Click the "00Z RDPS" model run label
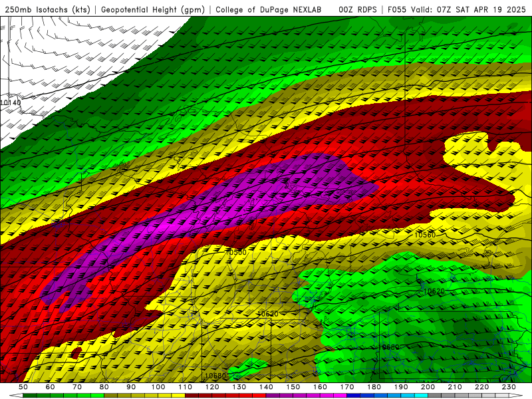 coord(358,10)
